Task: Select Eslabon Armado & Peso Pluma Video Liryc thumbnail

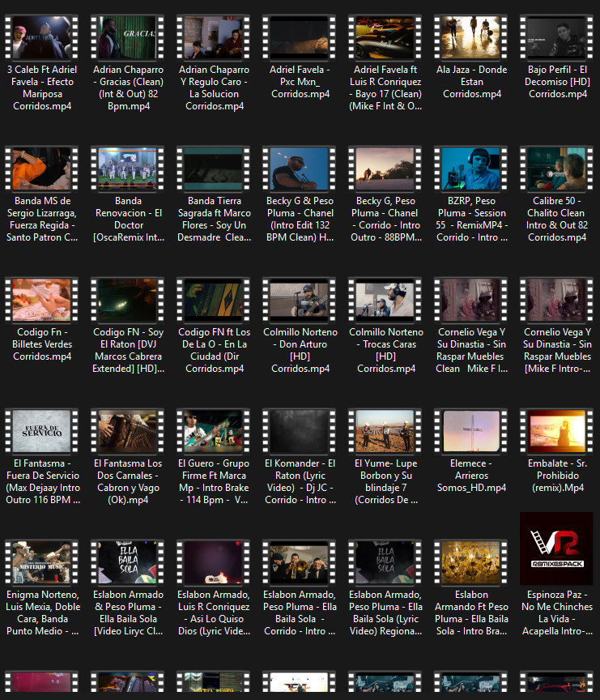Action: point(128,562)
